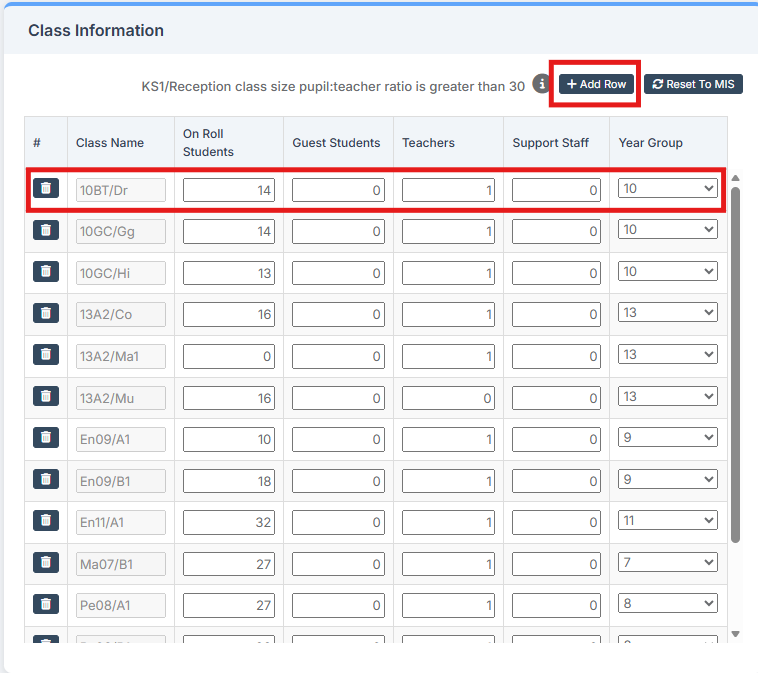The height and width of the screenshot is (673, 758).
Task: Remove the Ma07/B1 row via trash icon
Action: [x=46, y=562]
